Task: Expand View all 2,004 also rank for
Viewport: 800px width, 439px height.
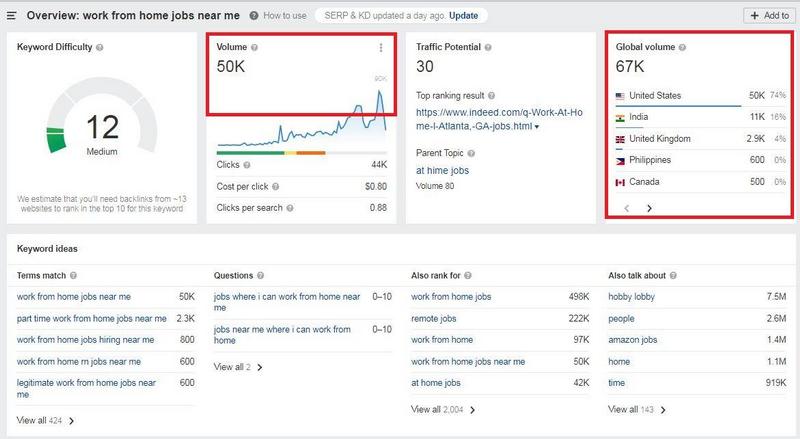Action: (x=443, y=409)
